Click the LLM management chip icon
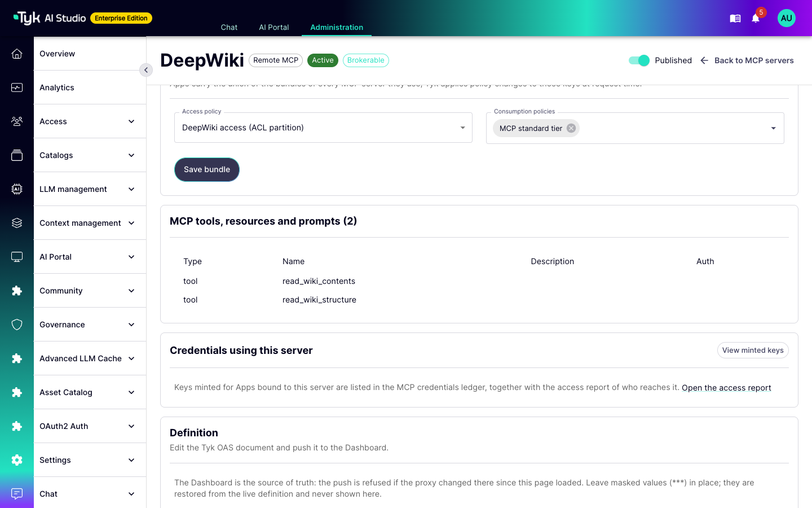The width and height of the screenshot is (812, 508). (x=17, y=189)
